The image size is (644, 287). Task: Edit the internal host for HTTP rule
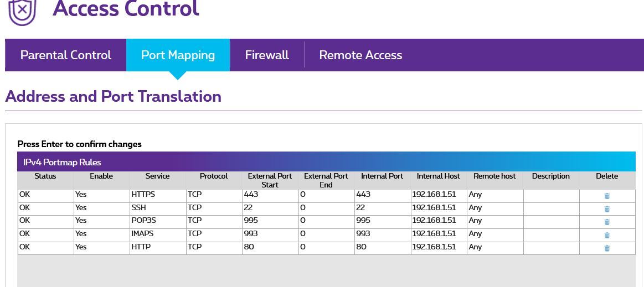pos(439,248)
